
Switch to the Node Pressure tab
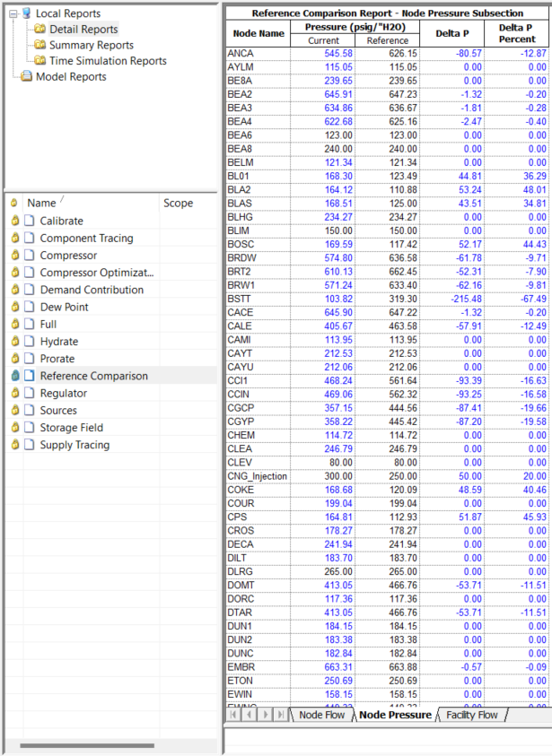[x=395, y=715]
